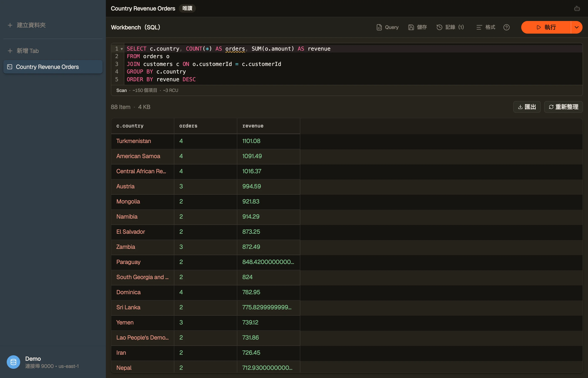This screenshot has width=588, height=378.
Task: Click the revenue column header
Action: [x=268, y=126]
